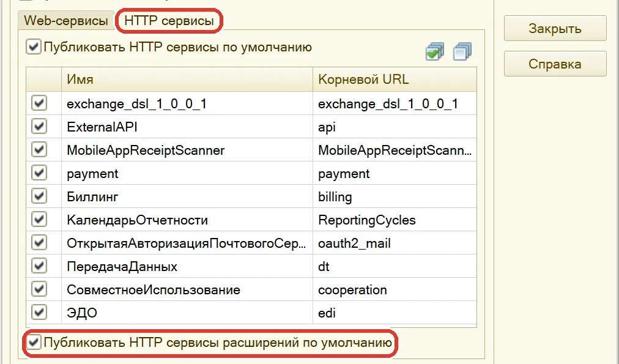Image resolution: width=619 pixels, height=364 pixels.
Task: Click the api root URL cell
Action: [395, 127]
